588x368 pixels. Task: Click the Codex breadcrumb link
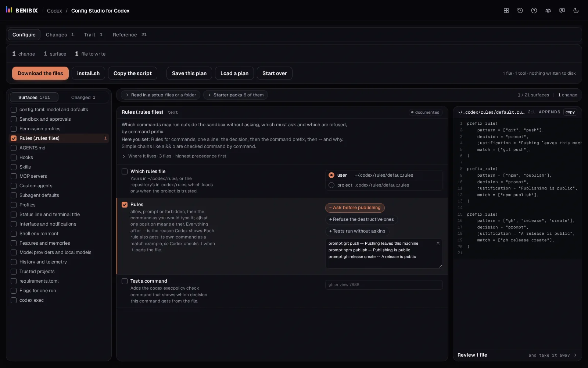coord(54,11)
